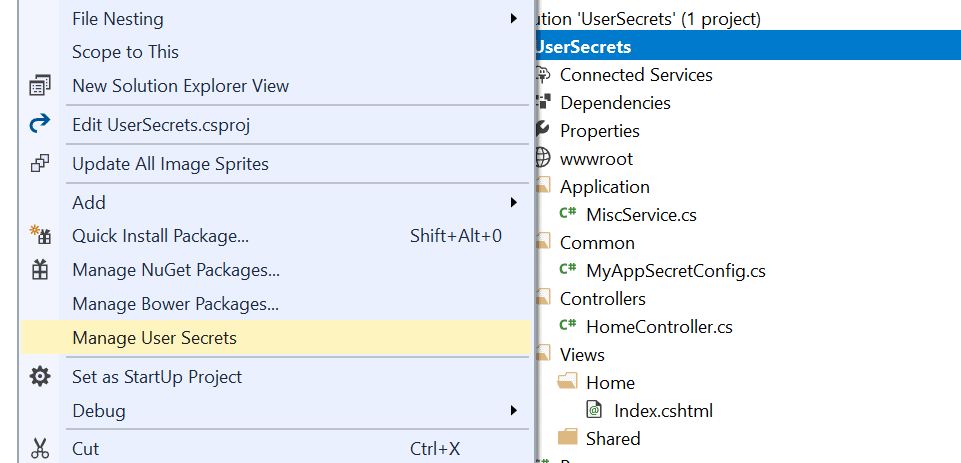Click the C# icon beside MiscService.cs
Screen dimensions: 961x463
tap(568, 213)
